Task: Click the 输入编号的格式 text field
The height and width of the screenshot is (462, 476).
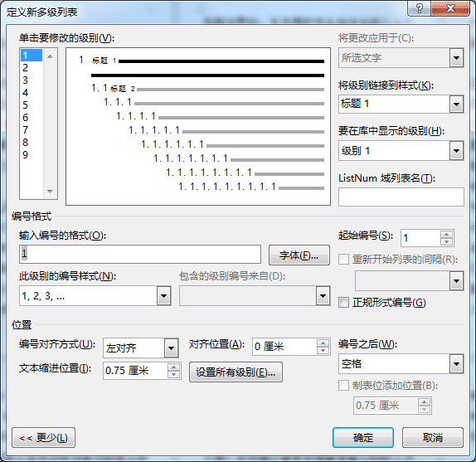Action: pos(140,254)
